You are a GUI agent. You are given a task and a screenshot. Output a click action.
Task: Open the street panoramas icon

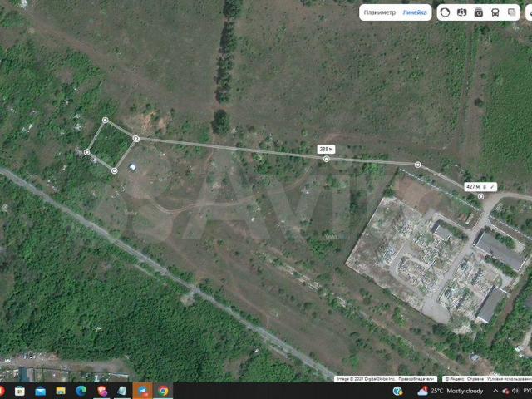click(462, 12)
